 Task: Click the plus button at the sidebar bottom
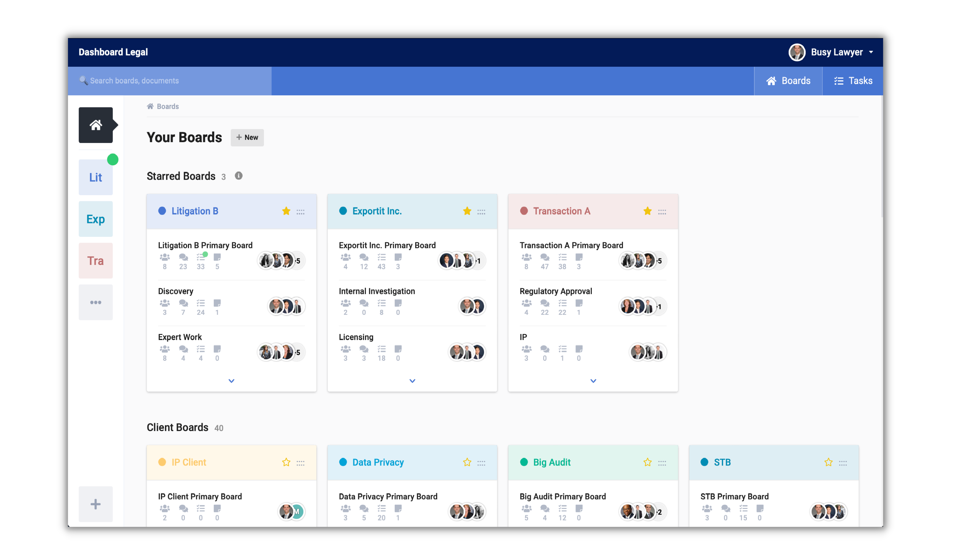(95, 504)
